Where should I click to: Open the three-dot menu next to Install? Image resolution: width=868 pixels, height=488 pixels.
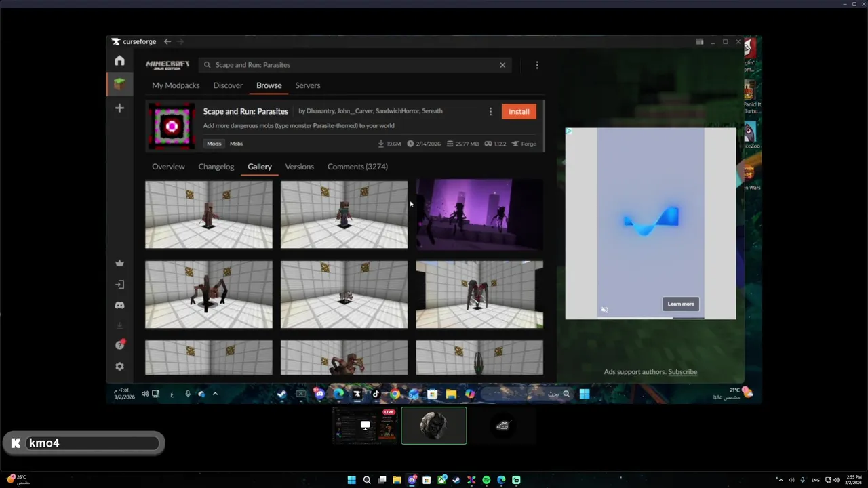490,111
